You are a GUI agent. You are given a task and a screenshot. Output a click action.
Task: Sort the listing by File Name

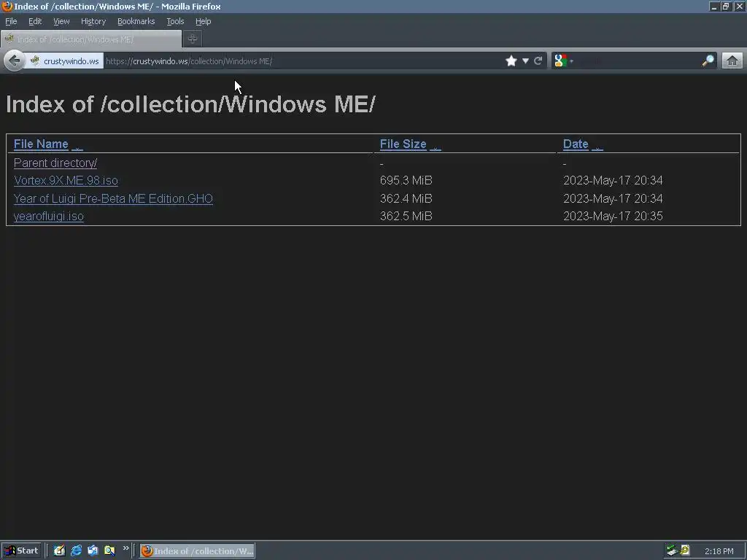41,144
